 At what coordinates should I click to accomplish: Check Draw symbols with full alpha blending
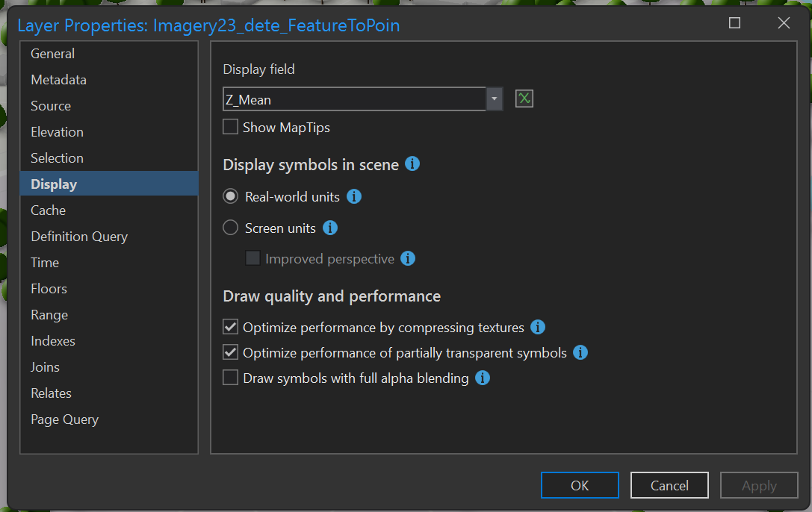(231, 378)
